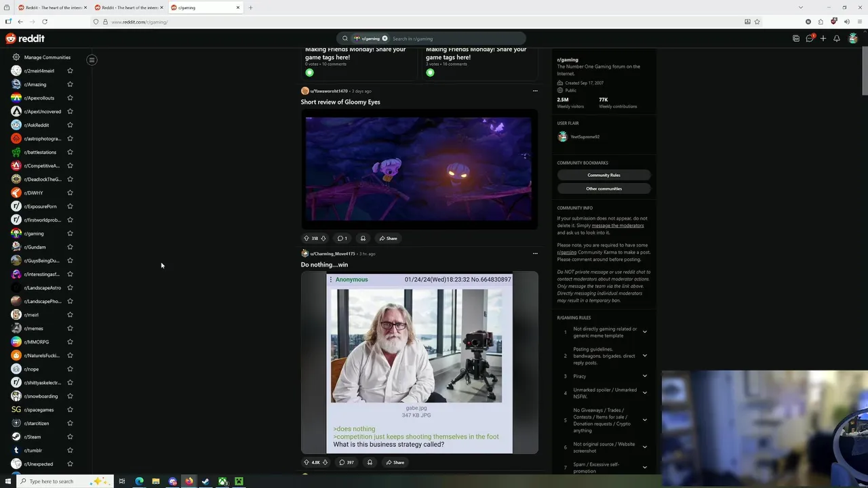
Task: Reload the page in the browser
Action: [x=45, y=22]
